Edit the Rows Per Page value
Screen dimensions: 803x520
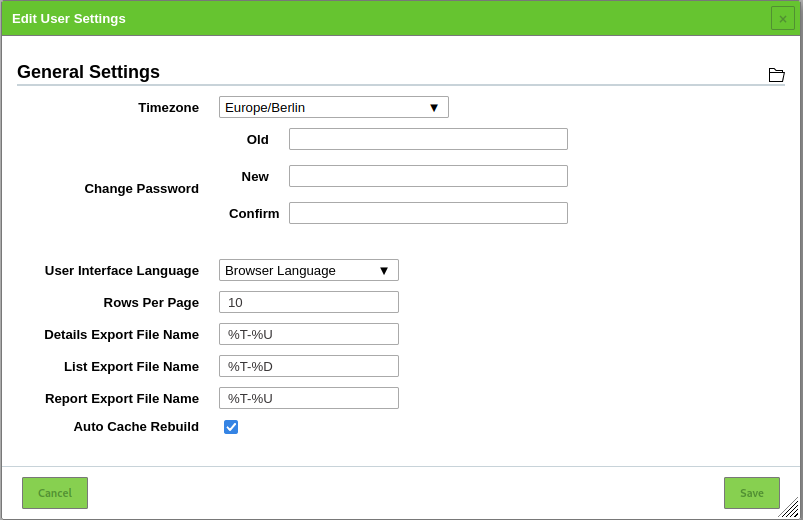[x=309, y=302]
